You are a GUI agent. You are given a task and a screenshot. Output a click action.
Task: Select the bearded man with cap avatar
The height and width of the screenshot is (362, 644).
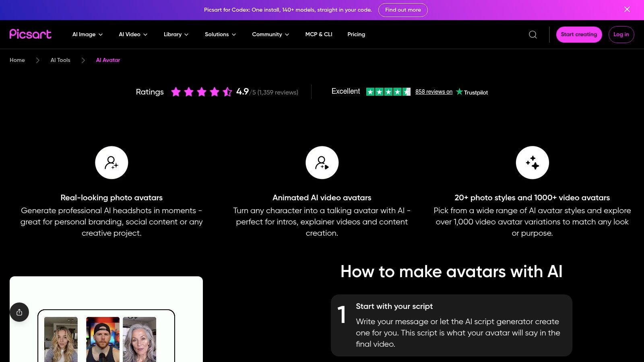click(103, 339)
